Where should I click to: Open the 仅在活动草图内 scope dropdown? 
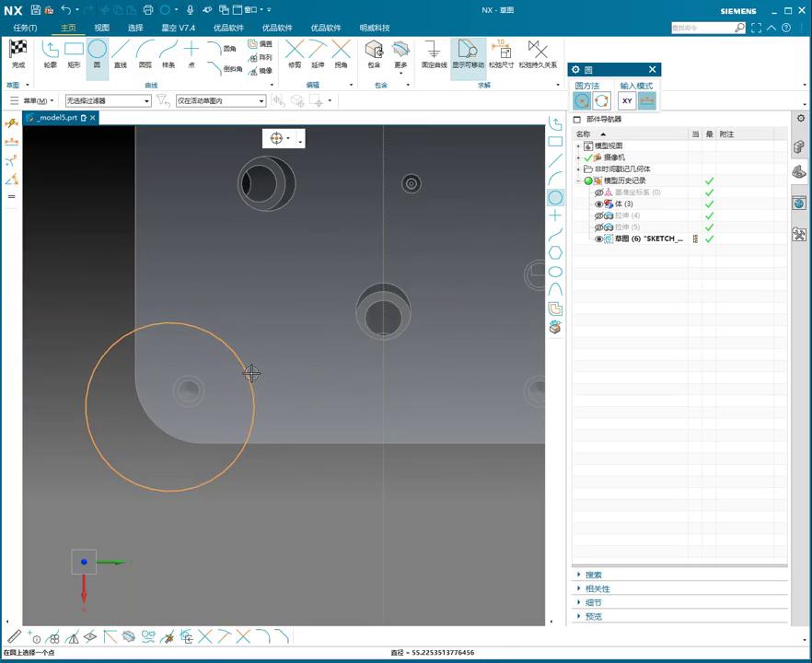click(221, 100)
